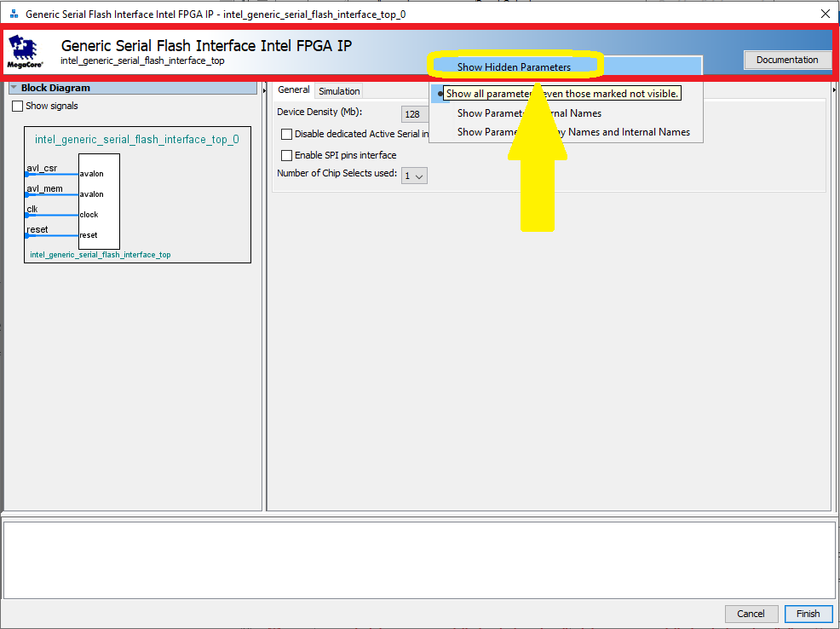Click the Finish button

808,614
